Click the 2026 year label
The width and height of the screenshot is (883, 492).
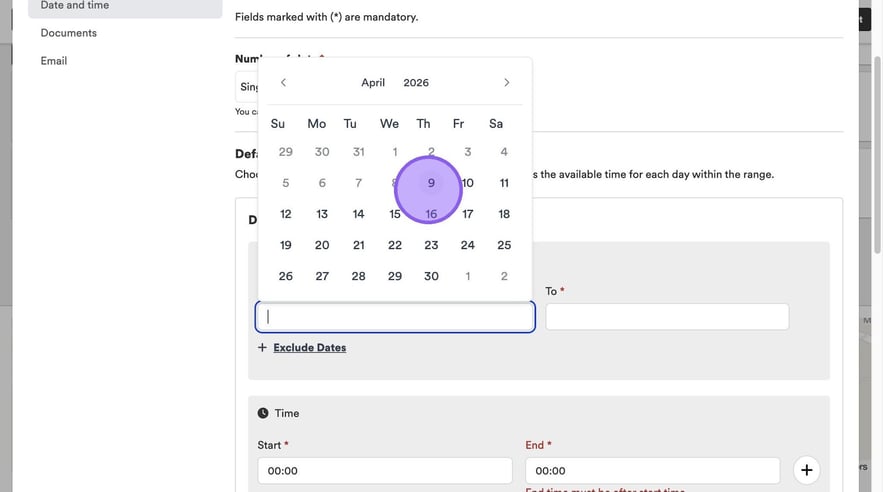click(416, 83)
